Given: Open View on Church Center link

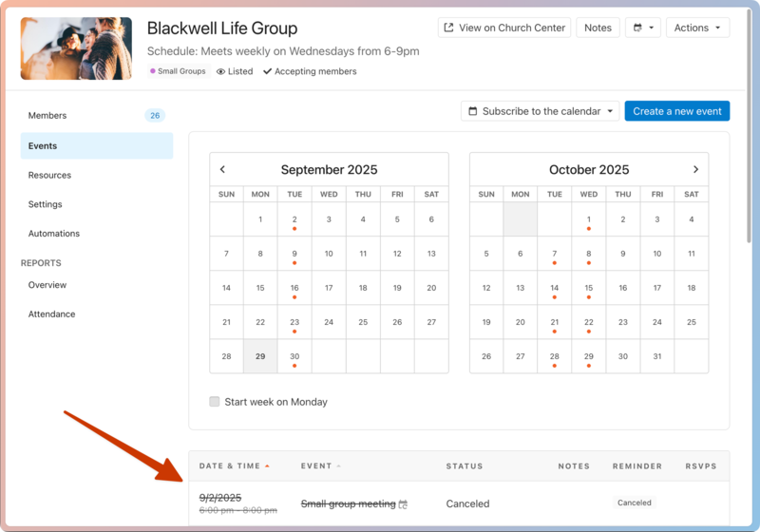Looking at the screenshot, I should pyautogui.click(x=504, y=28).
